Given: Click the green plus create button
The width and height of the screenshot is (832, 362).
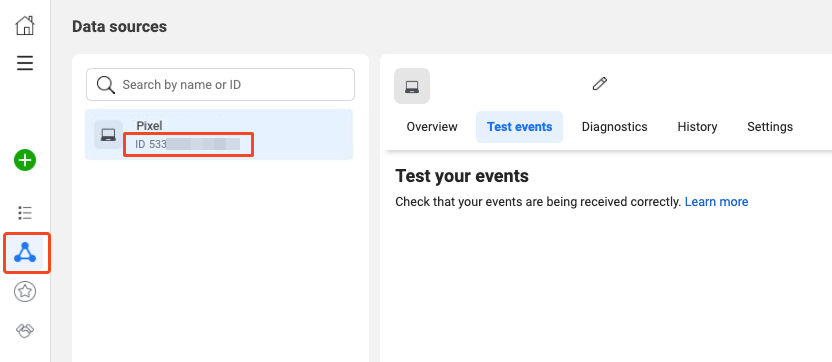Looking at the screenshot, I should (x=25, y=160).
